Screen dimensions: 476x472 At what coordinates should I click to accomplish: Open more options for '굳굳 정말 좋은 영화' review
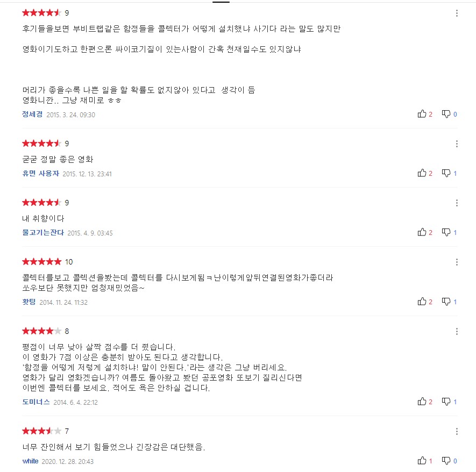click(457, 144)
